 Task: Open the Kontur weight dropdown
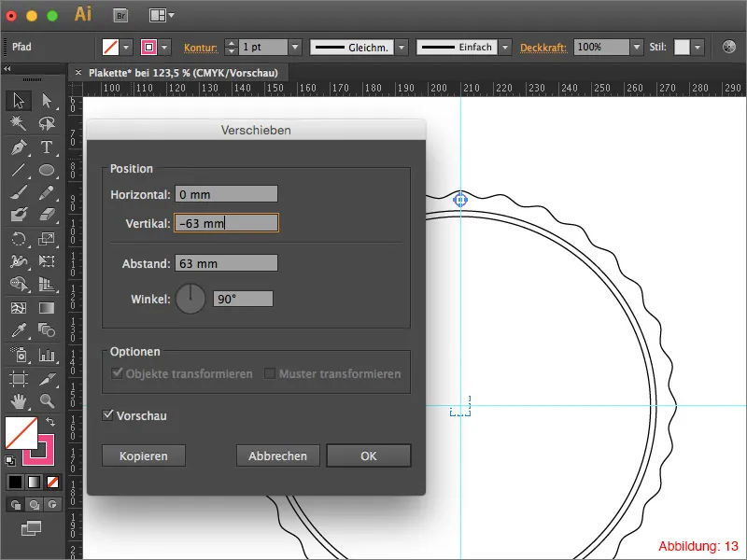295,48
